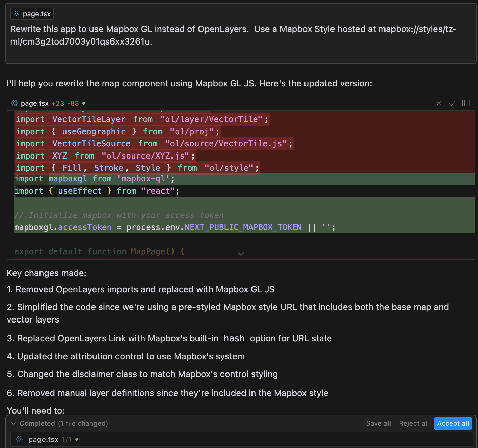Reject the page.tsx code block changes (X icon)

tap(439, 103)
